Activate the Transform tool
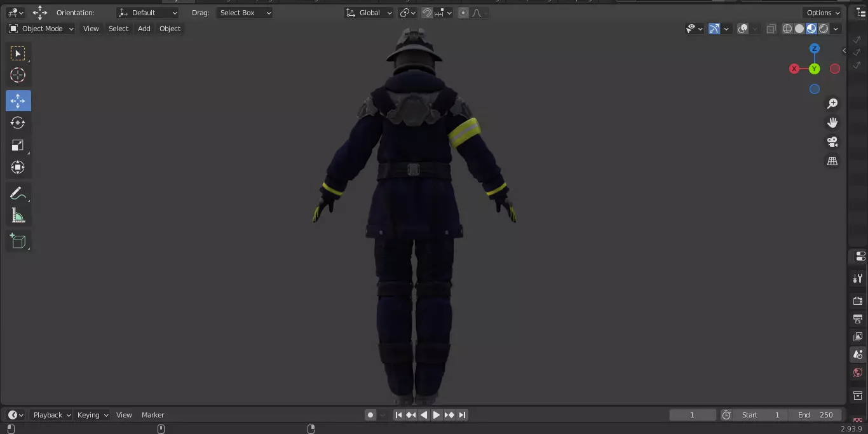 (18, 168)
